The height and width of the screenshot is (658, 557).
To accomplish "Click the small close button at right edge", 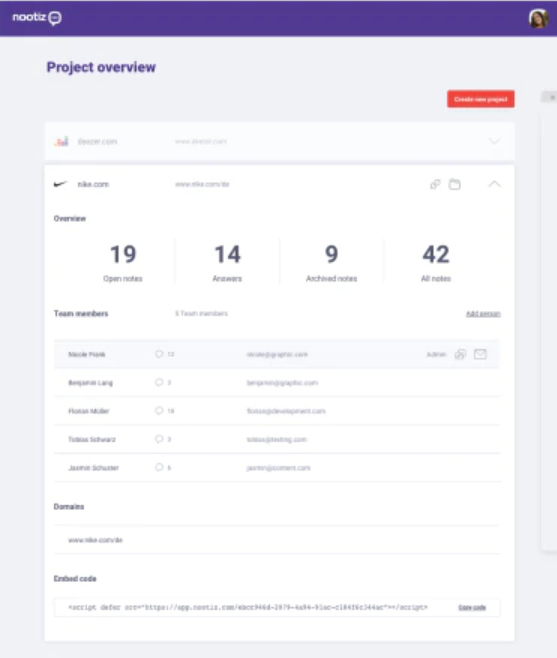I will click(551, 97).
